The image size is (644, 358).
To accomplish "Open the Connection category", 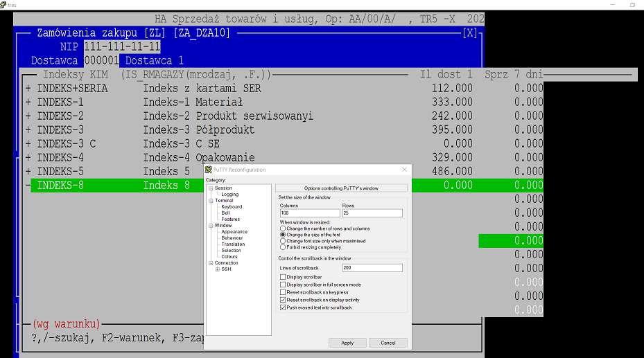I will point(226,263).
